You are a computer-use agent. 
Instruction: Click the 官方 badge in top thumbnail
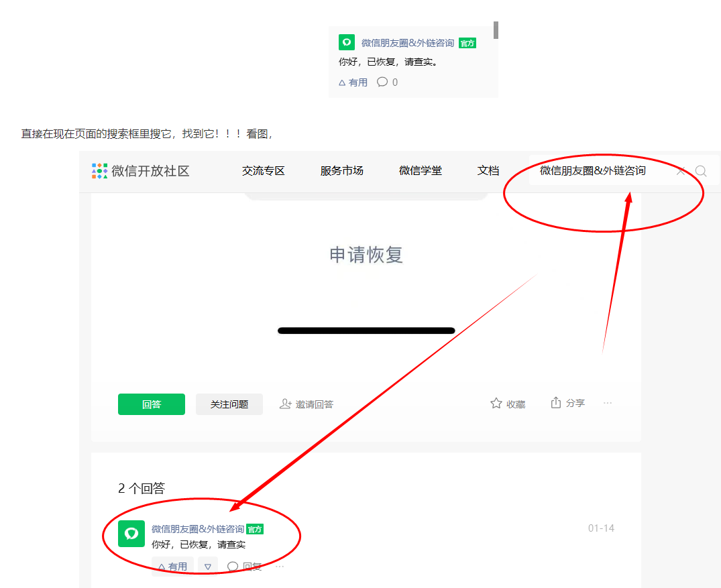(467, 43)
